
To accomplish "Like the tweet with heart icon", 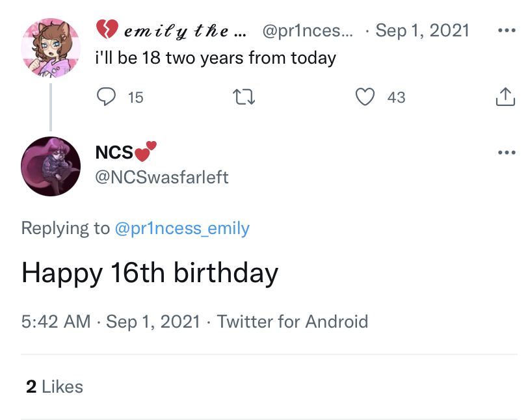I will click(365, 98).
